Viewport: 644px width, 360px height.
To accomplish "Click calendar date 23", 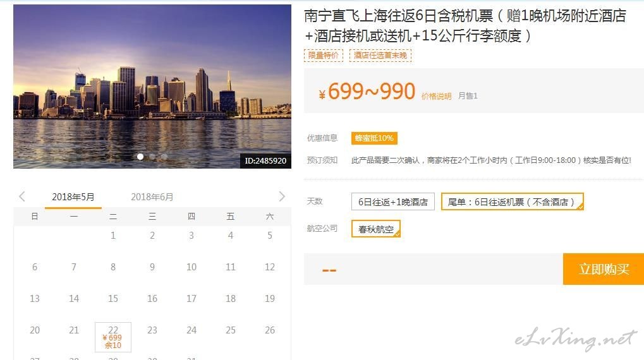I will click(152, 330).
